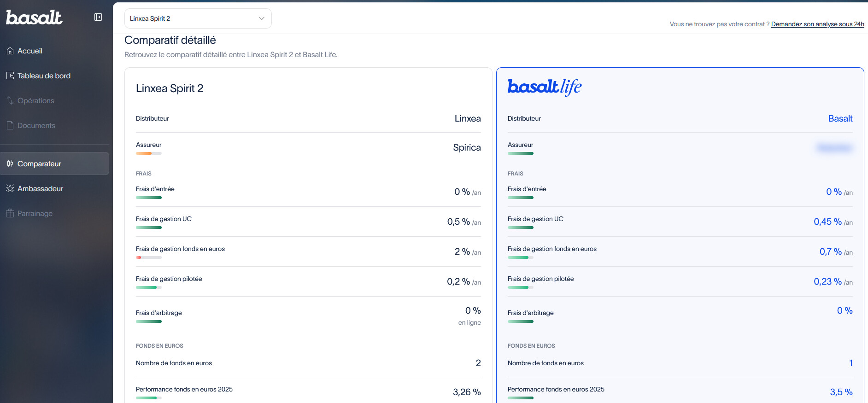
Task: Click the Basalt Life '0,45 %' UC fee
Action: pyautogui.click(x=827, y=222)
